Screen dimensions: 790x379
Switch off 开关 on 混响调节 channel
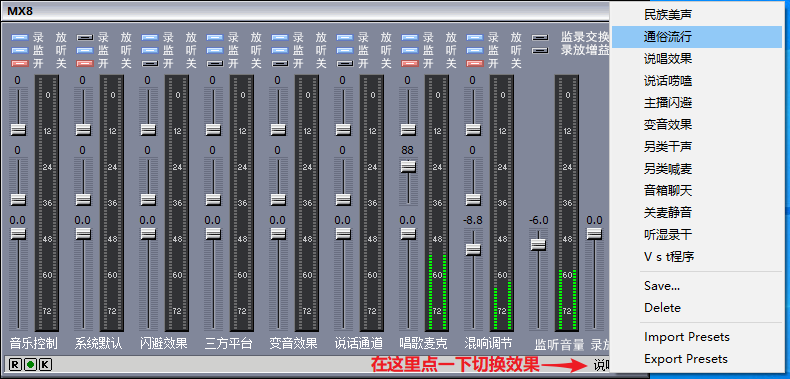475,64
